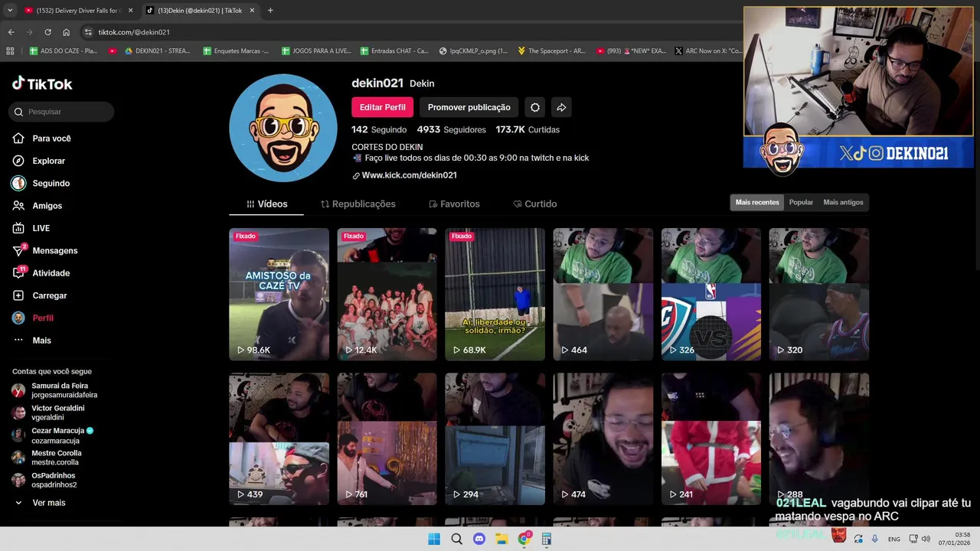
Task: Go back in browser history
Action: point(11,32)
